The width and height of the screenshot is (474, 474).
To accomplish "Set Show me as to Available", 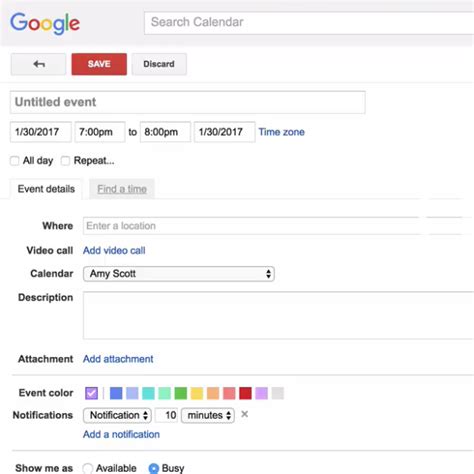I will coord(88,468).
